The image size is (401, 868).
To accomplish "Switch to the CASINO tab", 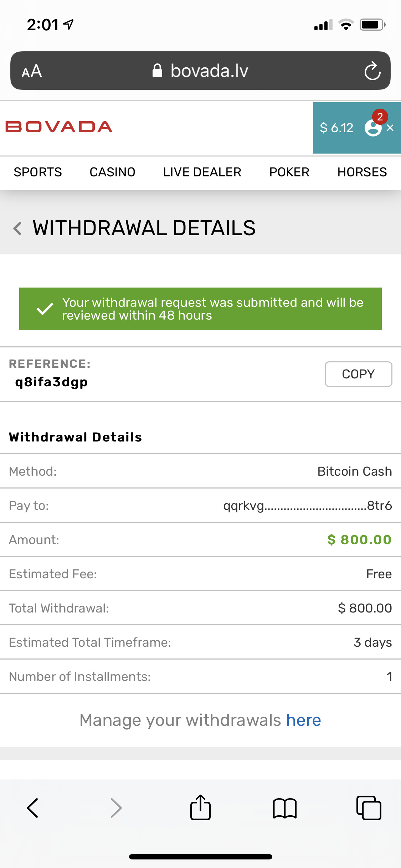I will [112, 172].
